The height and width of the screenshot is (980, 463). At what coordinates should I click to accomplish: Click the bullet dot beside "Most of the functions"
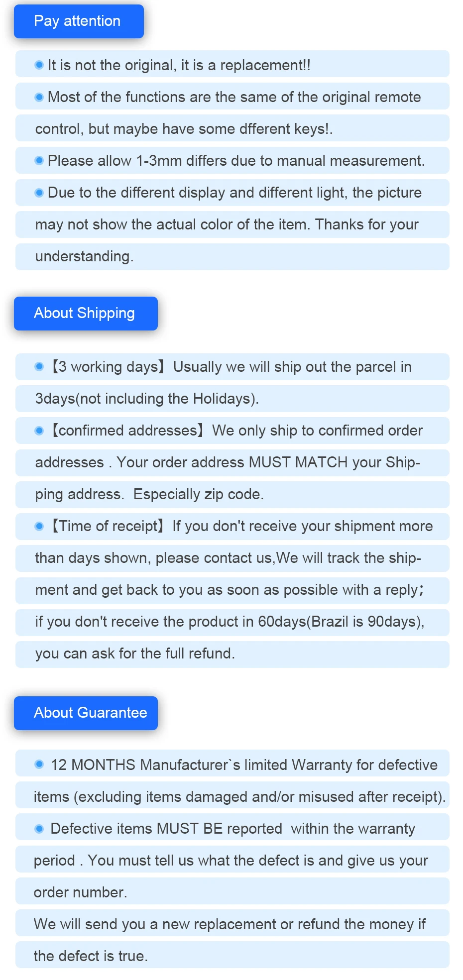(39, 97)
